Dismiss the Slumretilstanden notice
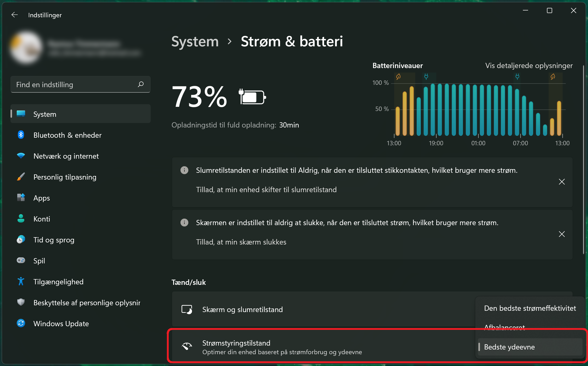This screenshot has width=588, height=366. click(x=562, y=182)
